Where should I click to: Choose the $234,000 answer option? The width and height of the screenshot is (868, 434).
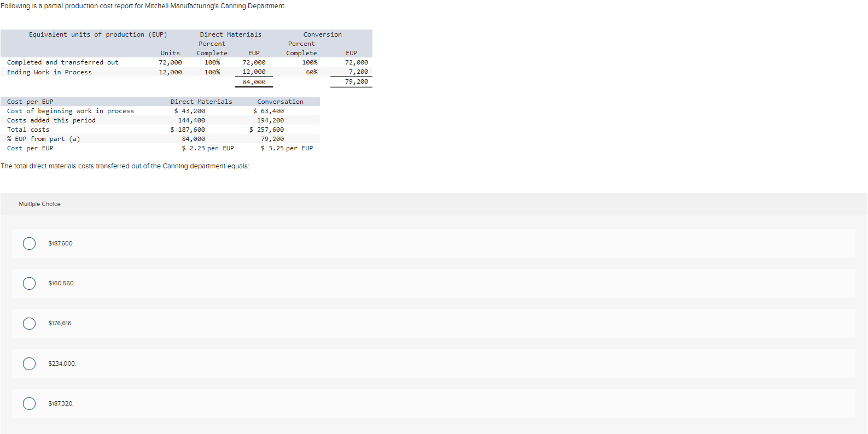(30, 363)
